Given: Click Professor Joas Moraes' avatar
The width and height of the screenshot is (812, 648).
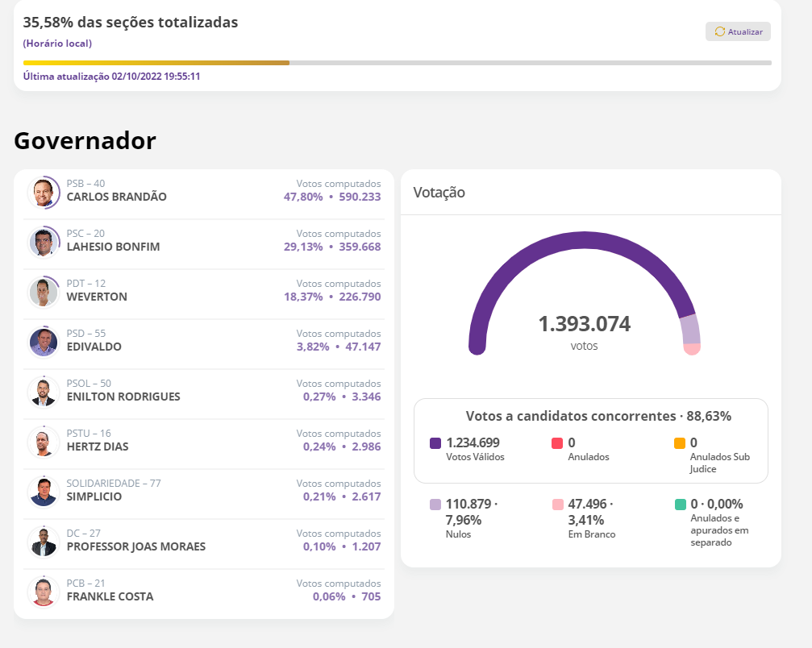Looking at the screenshot, I should (44, 542).
